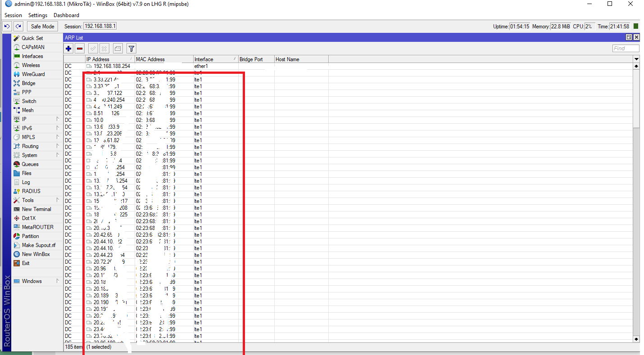Click the Session address field 192.168.188.1
The image size is (644, 355).
100,26
